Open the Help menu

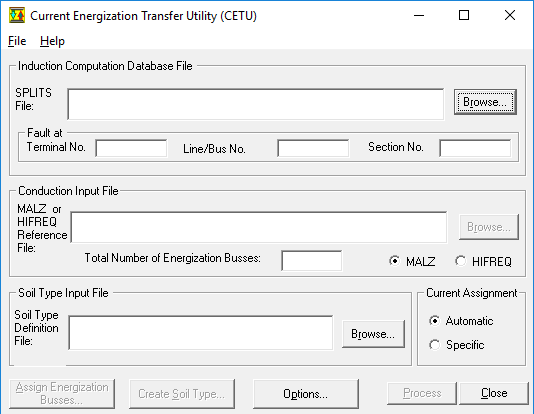(x=52, y=41)
